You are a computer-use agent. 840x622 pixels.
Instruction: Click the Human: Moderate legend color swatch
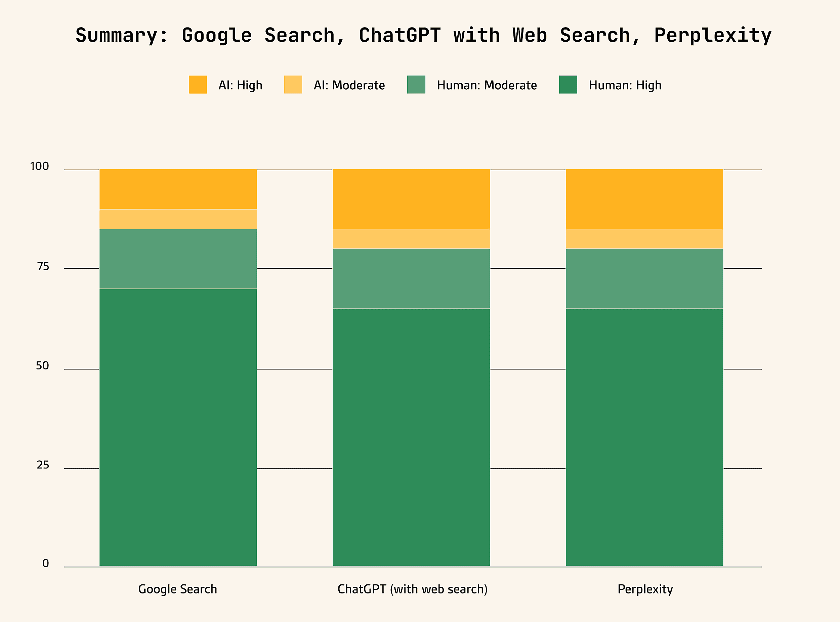[416, 84]
